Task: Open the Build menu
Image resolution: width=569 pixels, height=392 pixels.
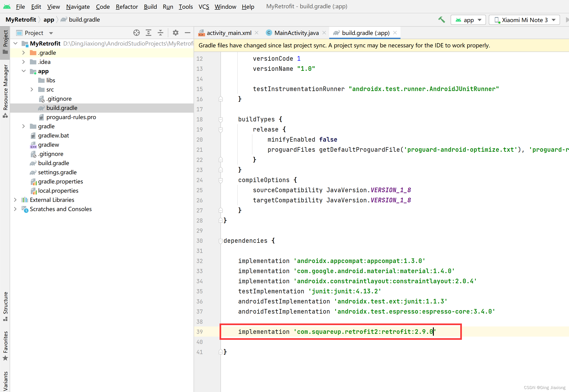Action: [x=150, y=7]
